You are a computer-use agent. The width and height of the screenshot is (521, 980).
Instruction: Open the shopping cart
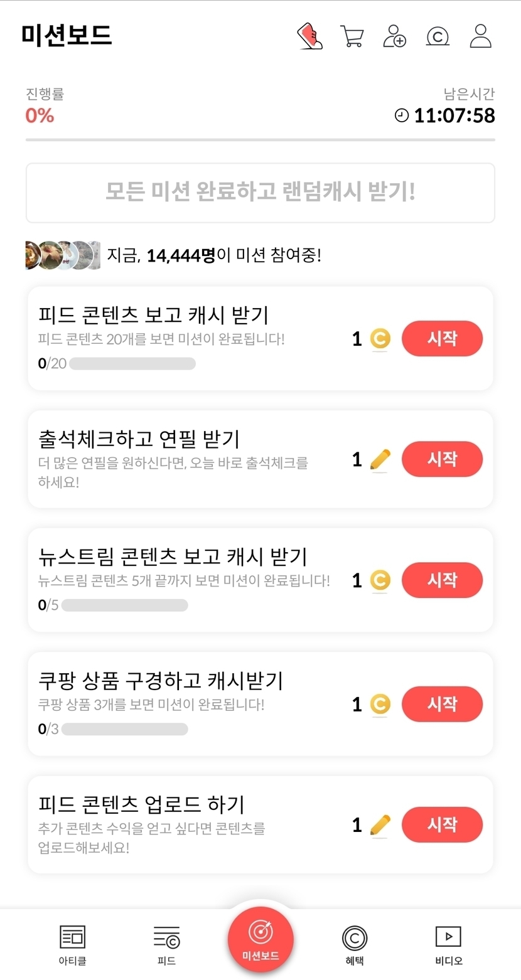352,36
